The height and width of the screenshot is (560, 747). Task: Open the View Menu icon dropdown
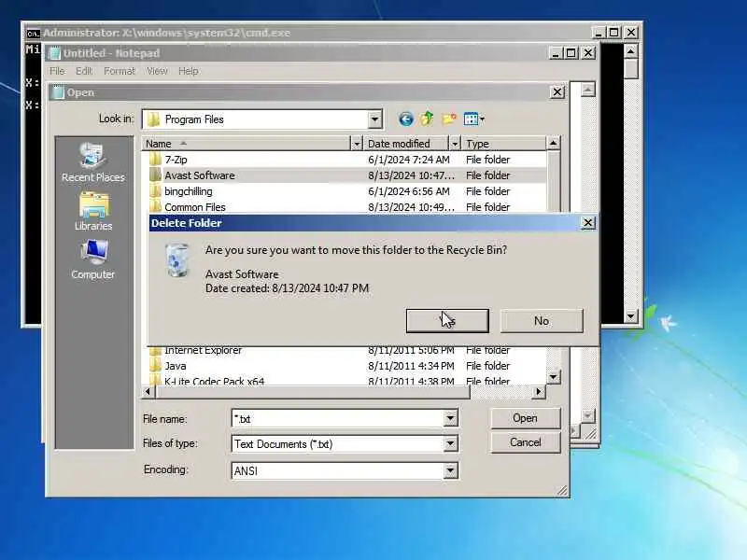(473, 119)
